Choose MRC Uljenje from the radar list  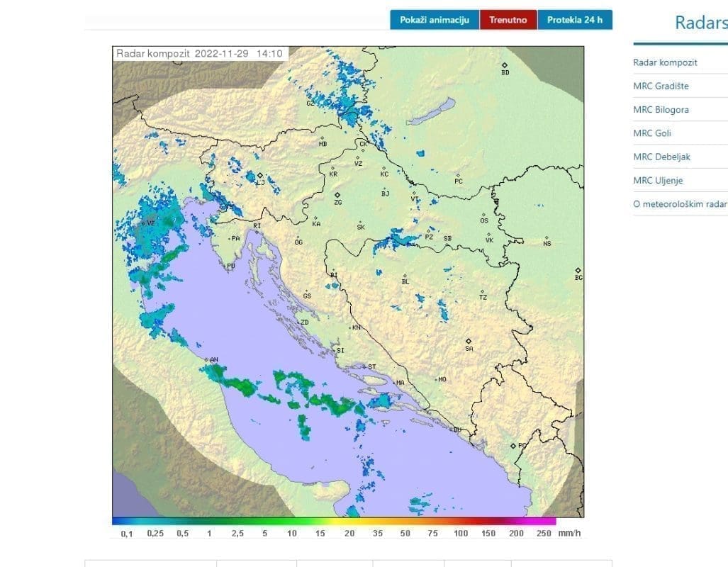[658, 181]
